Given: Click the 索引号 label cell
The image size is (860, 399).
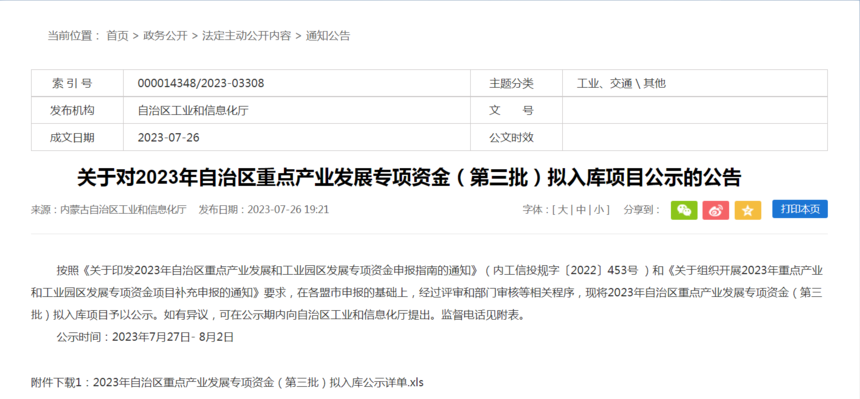Looking at the screenshot, I should pyautogui.click(x=77, y=83).
